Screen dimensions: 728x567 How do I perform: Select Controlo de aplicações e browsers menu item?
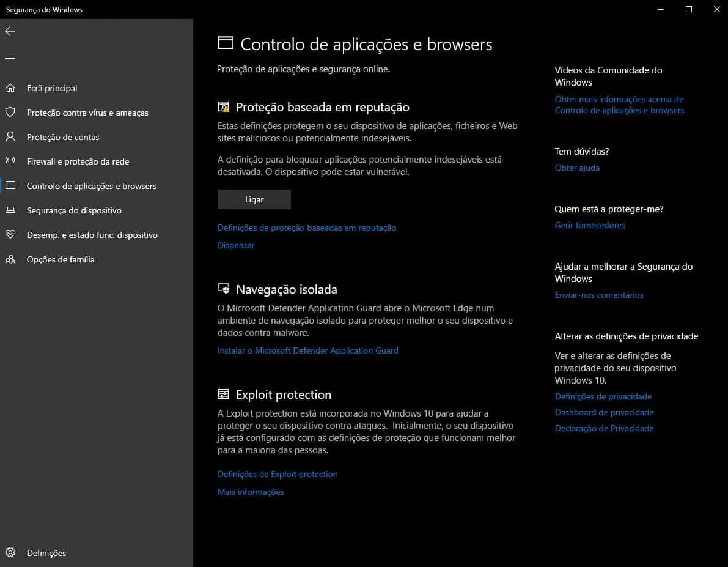click(91, 186)
